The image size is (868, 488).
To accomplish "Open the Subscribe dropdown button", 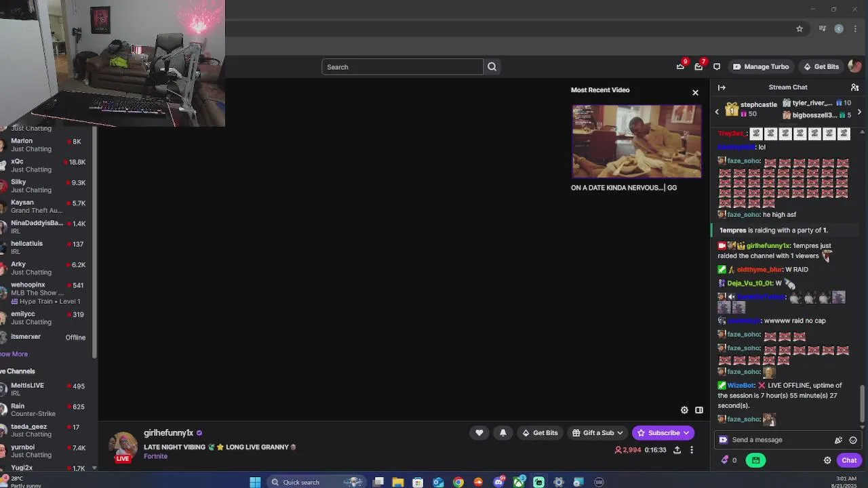I will click(663, 432).
